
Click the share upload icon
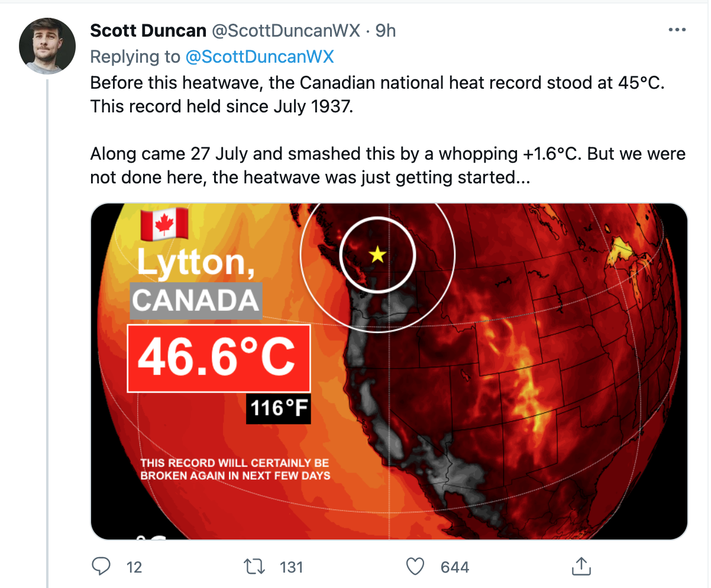tap(581, 566)
